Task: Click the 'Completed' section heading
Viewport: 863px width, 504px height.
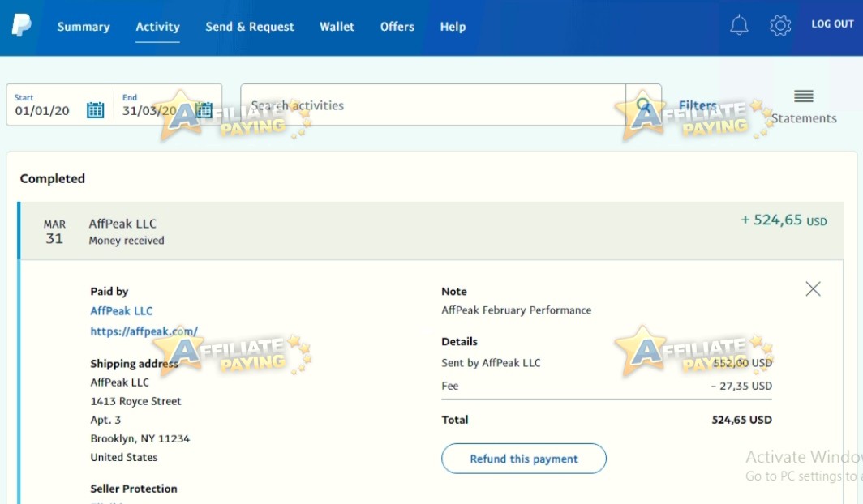Action: [x=52, y=178]
